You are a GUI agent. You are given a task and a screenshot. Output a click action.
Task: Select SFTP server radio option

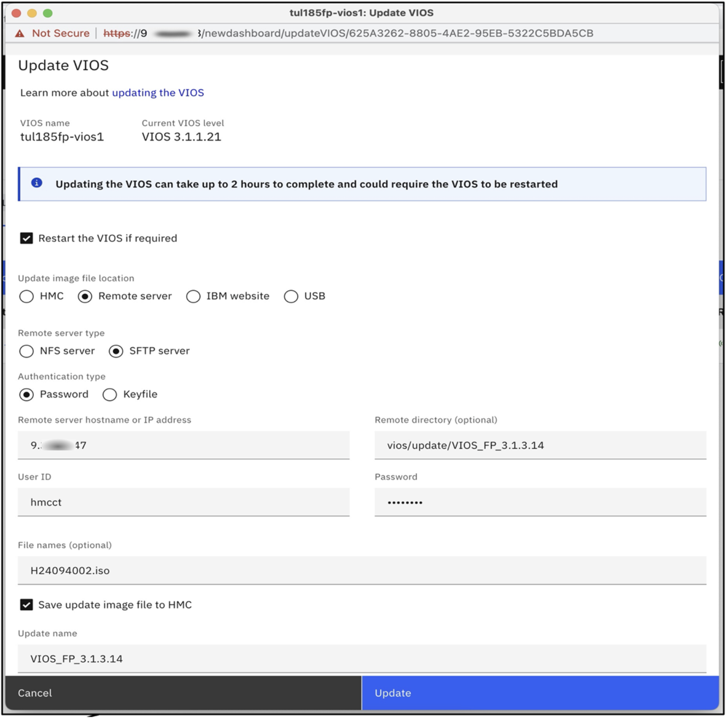tap(116, 351)
